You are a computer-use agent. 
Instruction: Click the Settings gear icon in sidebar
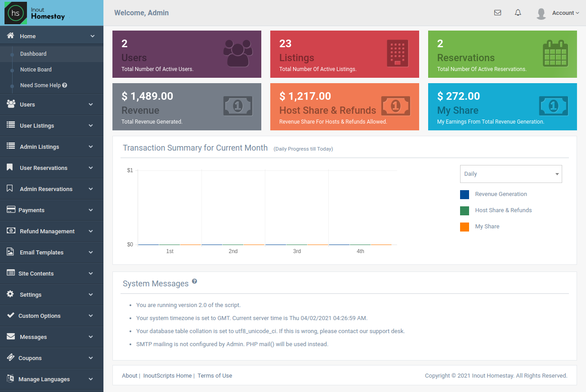click(10, 294)
